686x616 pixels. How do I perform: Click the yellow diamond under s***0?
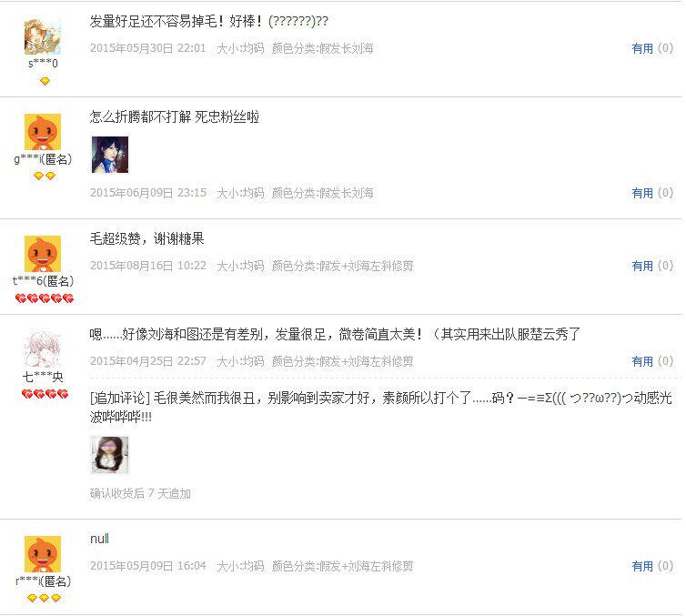pos(45,81)
